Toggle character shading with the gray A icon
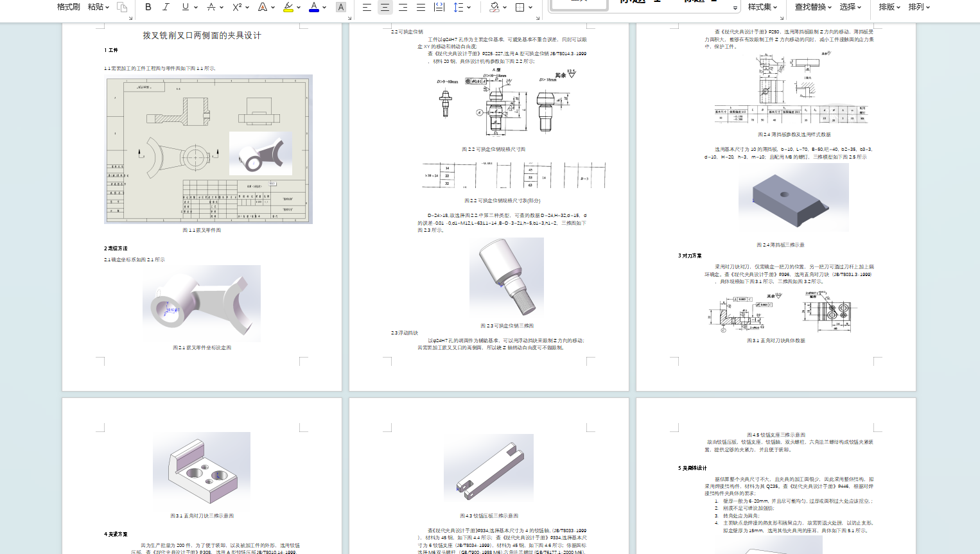 coord(341,7)
